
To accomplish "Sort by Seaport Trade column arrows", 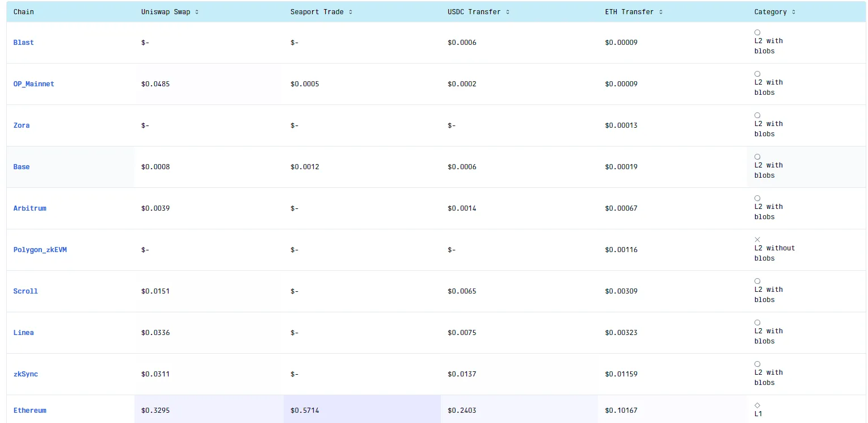I will [351, 12].
